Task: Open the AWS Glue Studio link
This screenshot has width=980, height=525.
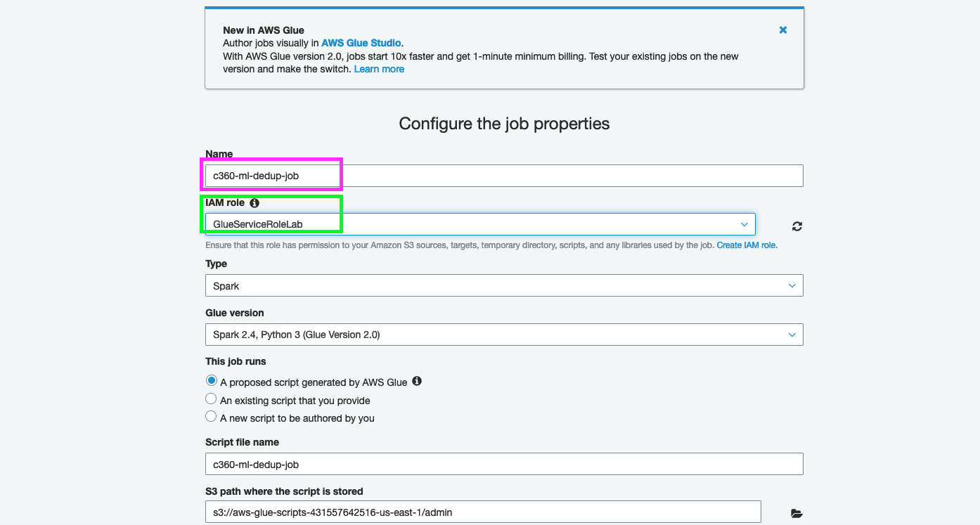Action: (x=361, y=43)
